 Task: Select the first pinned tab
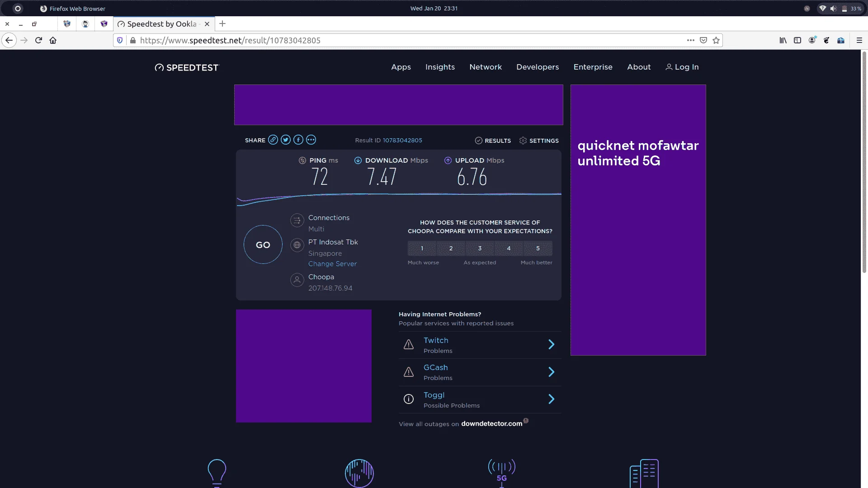pyautogui.click(x=67, y=24)
